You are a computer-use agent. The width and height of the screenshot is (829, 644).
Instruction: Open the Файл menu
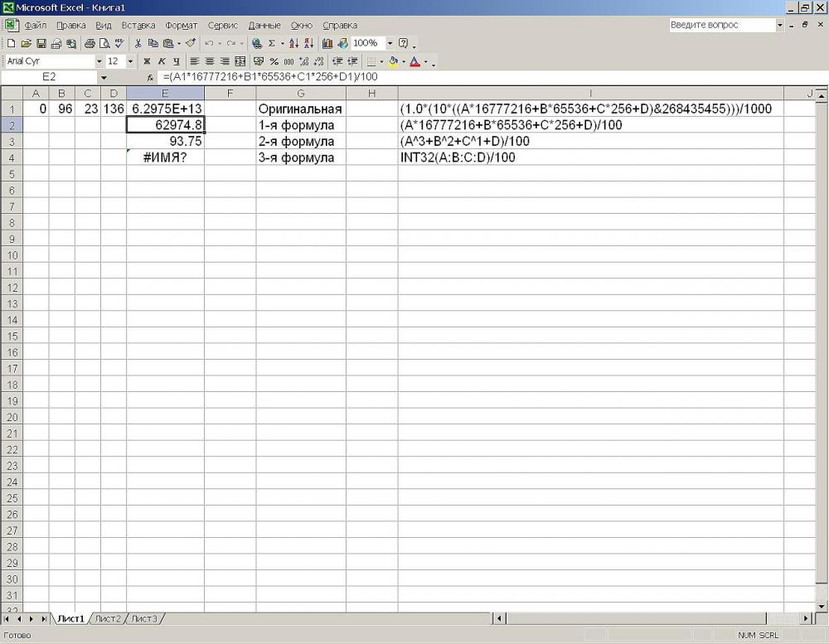point(36,26)
